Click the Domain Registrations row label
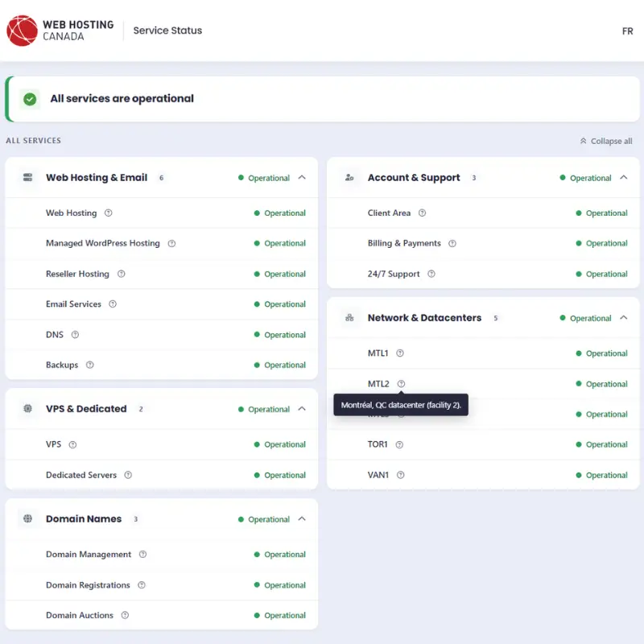The width and height of the screenshot is (644, 644). tap(88, 585)
